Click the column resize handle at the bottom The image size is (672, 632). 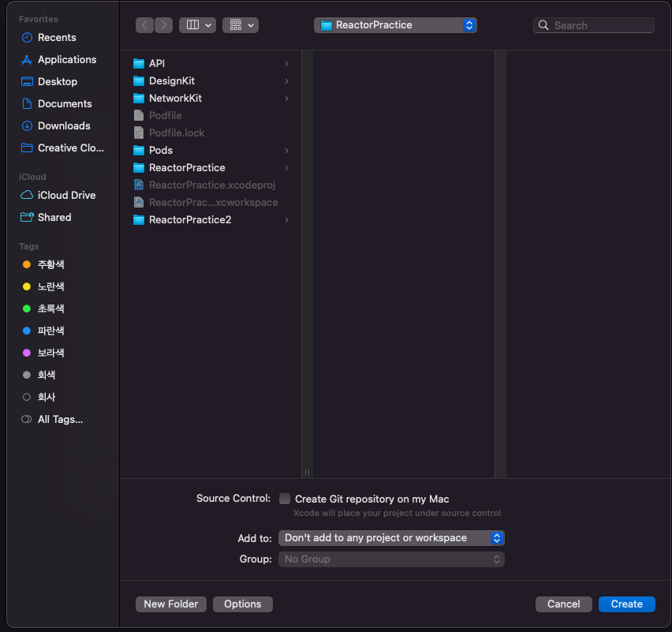pyautogui.click(x=308, y=472)
